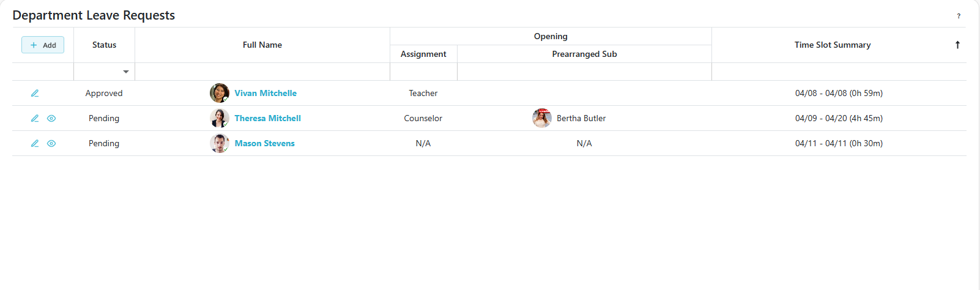The image size is (980, 290).
Task: Click the edit pencil for Mason Stevens
Action: [x=35, y=143]
